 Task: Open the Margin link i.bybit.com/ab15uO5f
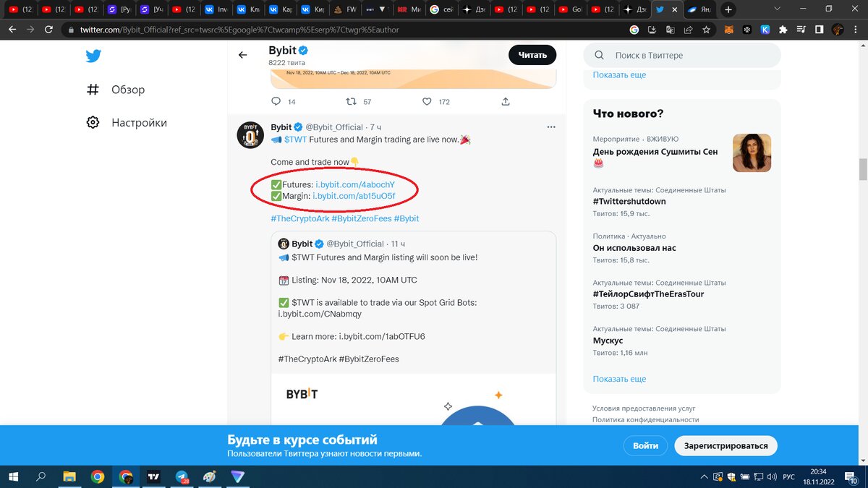[354, 196]
